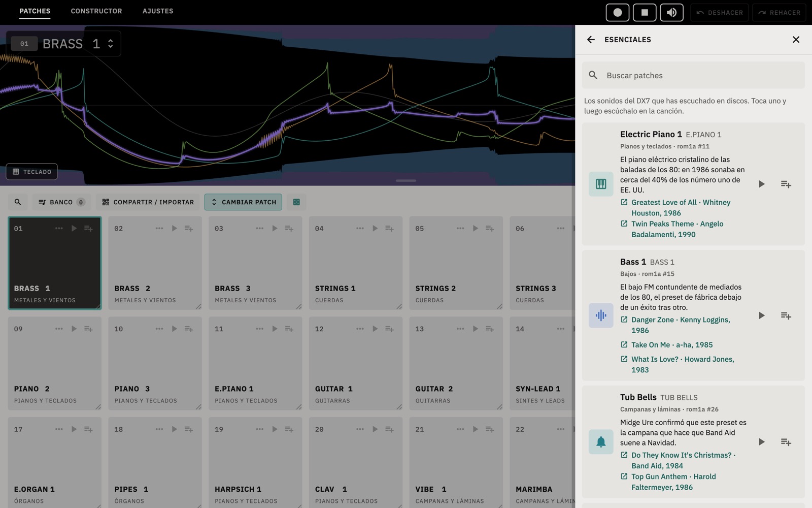Open Compartir / Importar
Image resolution: width=812 pixels, height=508 pixels.
coord(148,202)
